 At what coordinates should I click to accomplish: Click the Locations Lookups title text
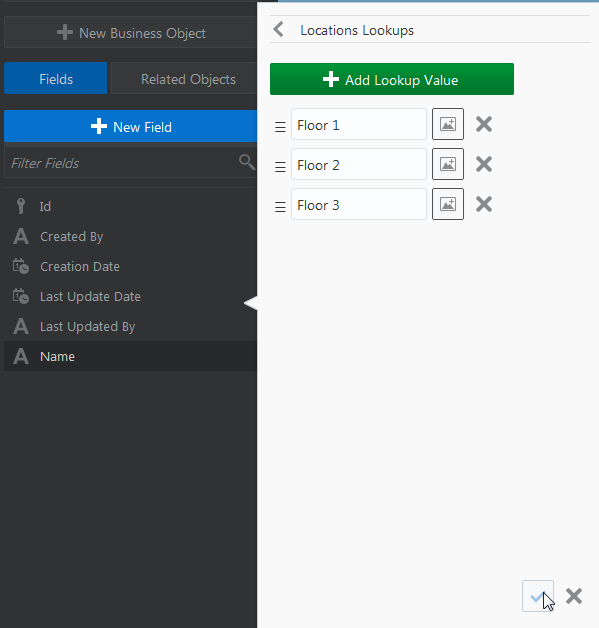coord(357,30)
